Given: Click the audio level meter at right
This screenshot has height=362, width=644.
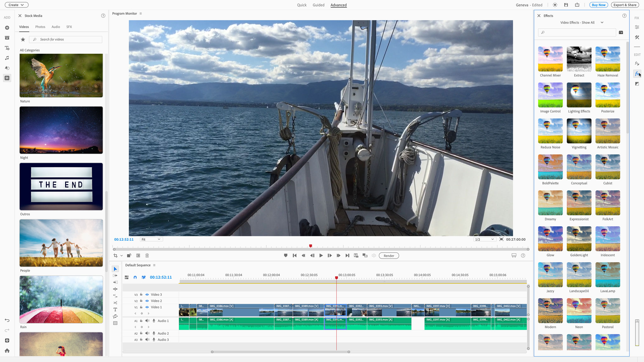Looking at the screenshot, I should point(637,332).
